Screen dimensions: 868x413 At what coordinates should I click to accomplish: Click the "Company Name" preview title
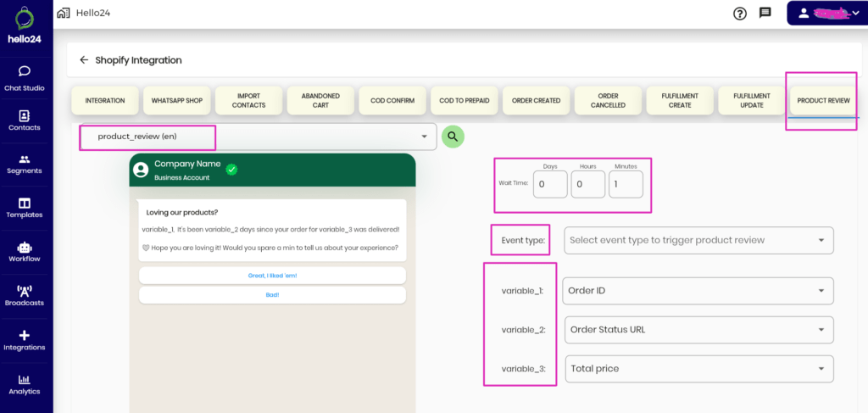pos(187,164)
